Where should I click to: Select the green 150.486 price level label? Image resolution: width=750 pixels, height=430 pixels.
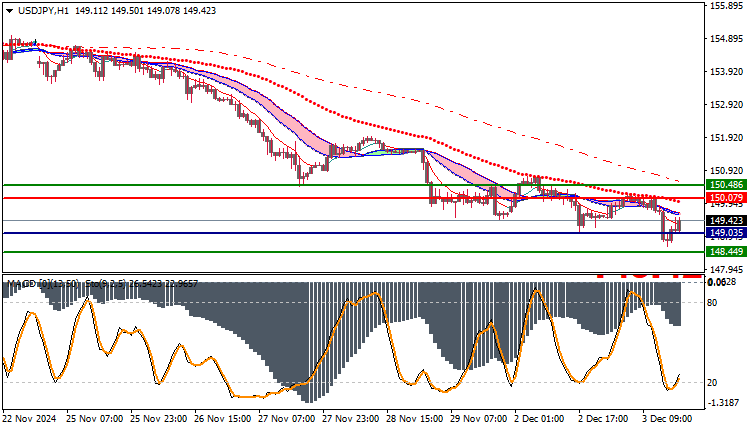726,185
